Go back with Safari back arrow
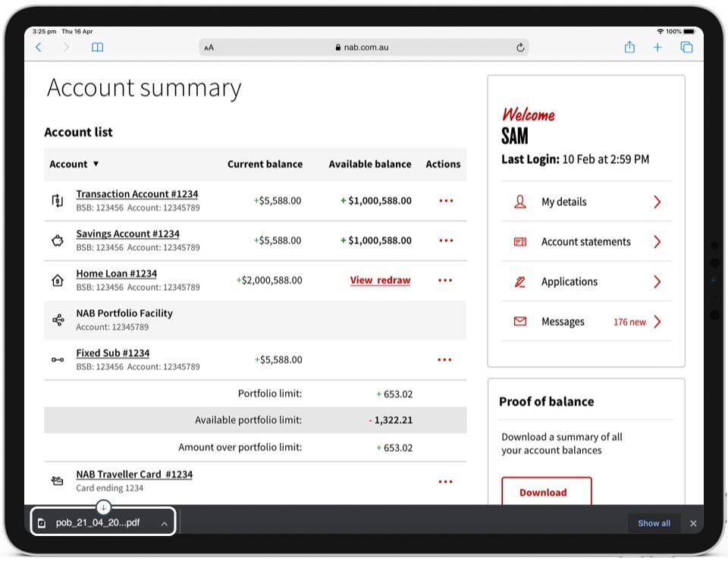 point(39,47)
